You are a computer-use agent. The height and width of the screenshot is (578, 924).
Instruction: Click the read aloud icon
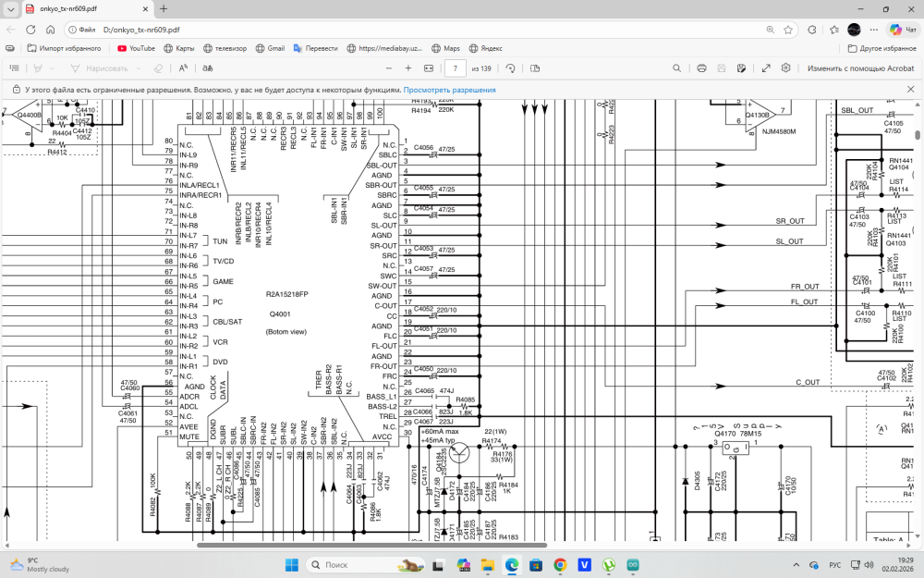click(x=184, y=68)
